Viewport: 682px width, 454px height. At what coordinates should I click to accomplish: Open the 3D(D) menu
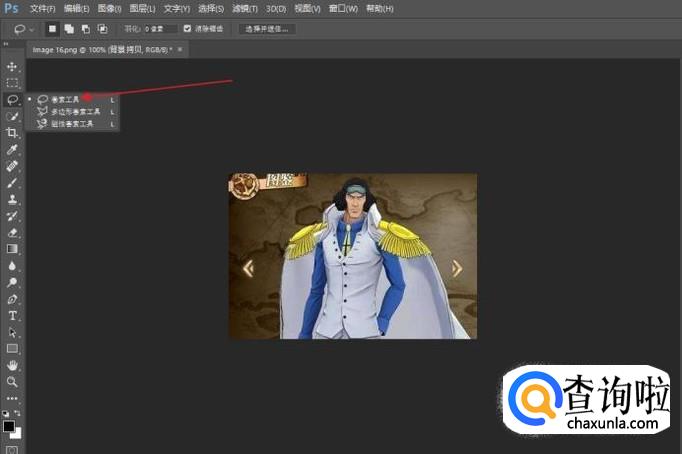point(276,9)
